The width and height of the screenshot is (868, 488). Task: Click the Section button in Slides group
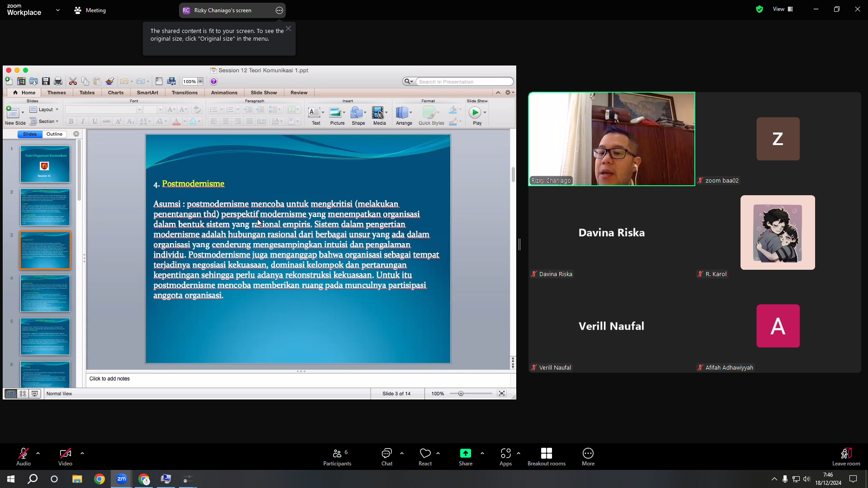click(x=44, y=121)
